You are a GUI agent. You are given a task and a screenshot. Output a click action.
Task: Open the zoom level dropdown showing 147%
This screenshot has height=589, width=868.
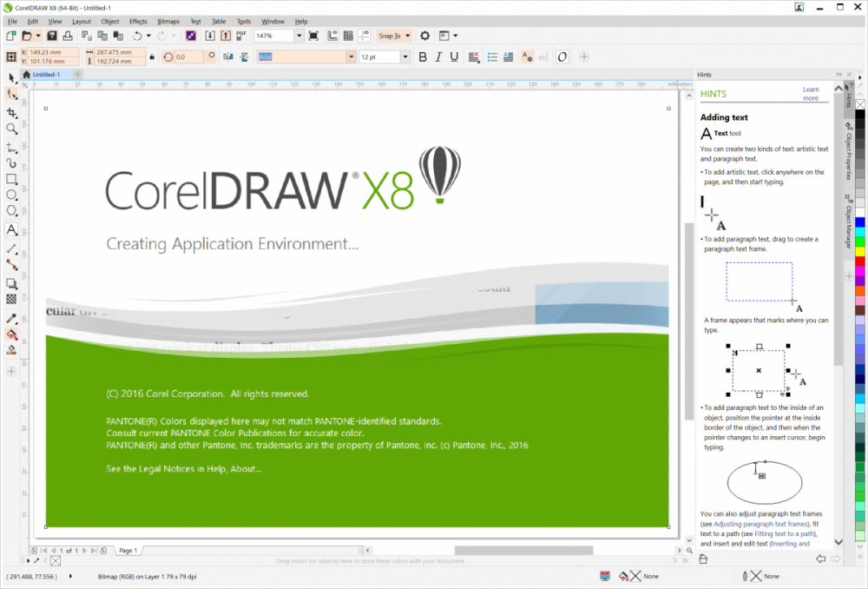click(x=299, y=36)
